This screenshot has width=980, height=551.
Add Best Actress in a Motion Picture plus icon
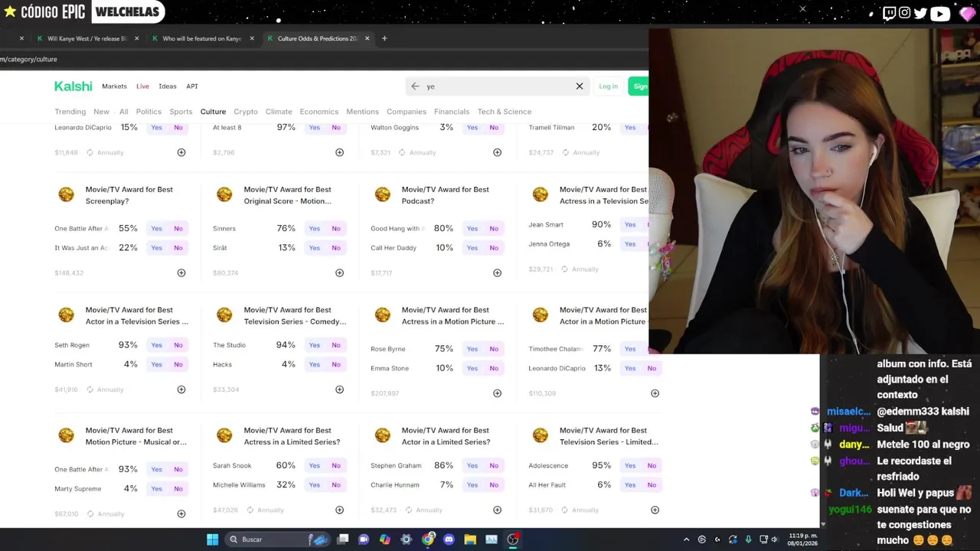497,393
